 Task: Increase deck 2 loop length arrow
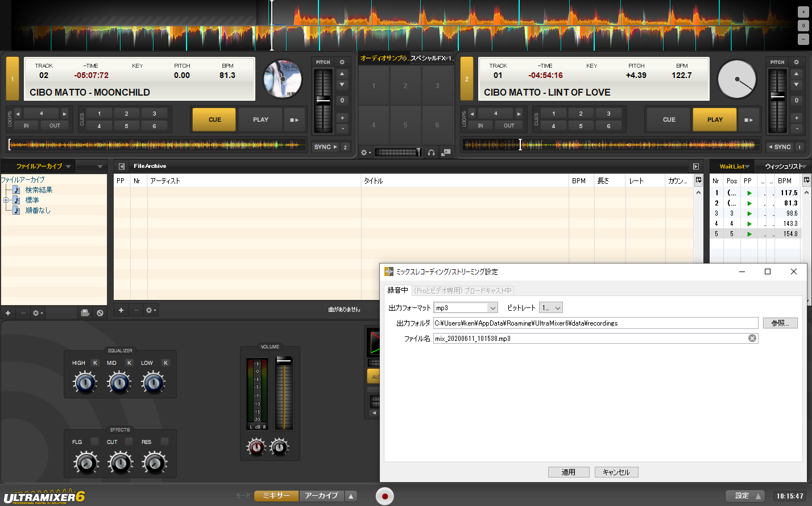pyautogui.click(x=519, y=113)
